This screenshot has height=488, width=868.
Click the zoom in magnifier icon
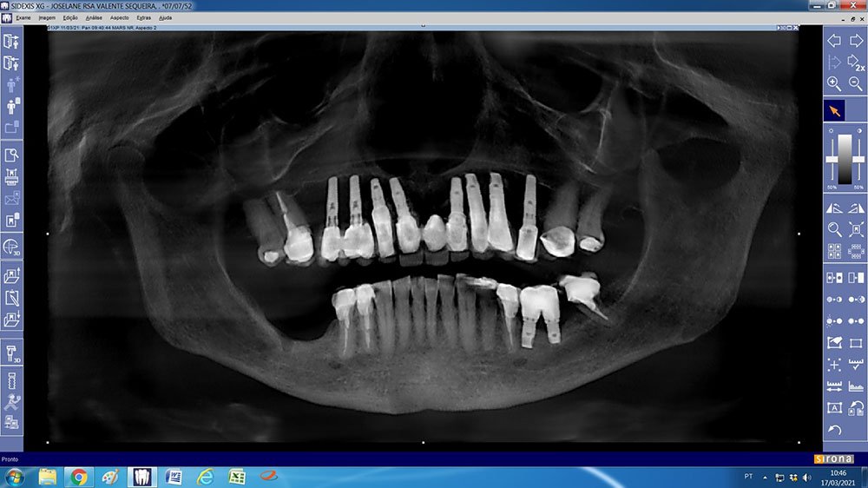[x=834, y=84]
